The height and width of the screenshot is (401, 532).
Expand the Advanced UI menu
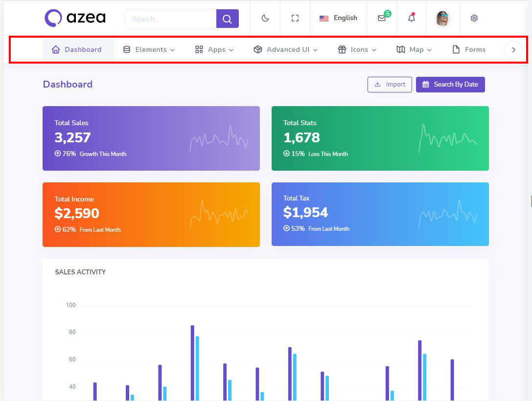[x=286, y=49]
